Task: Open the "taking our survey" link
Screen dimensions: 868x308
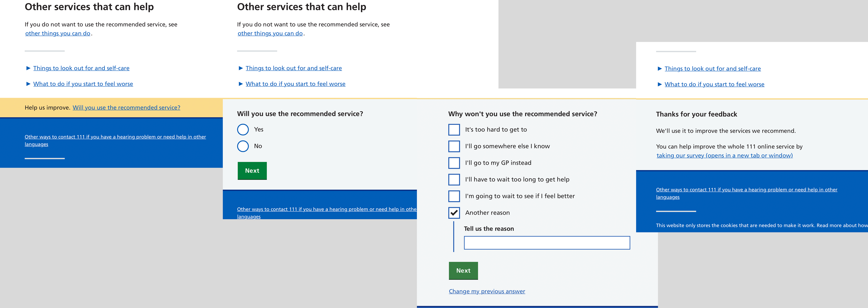Action: (x=724, y=155)
